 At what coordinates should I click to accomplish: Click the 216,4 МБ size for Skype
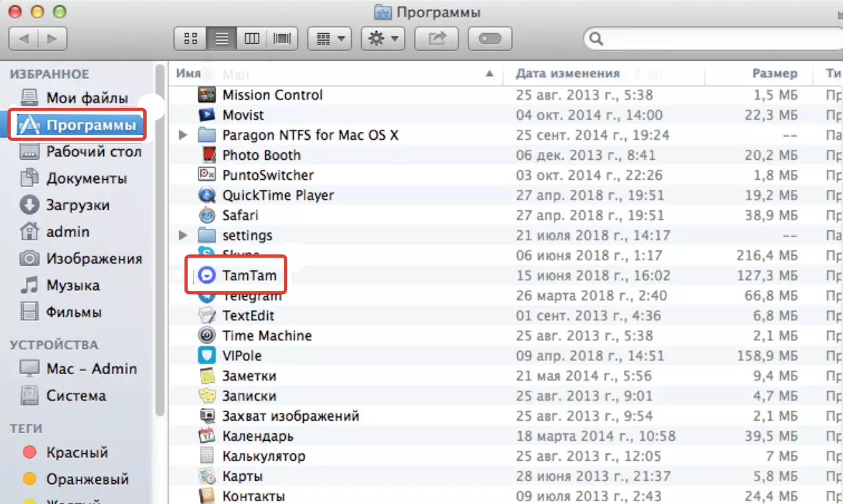(767, 256)
